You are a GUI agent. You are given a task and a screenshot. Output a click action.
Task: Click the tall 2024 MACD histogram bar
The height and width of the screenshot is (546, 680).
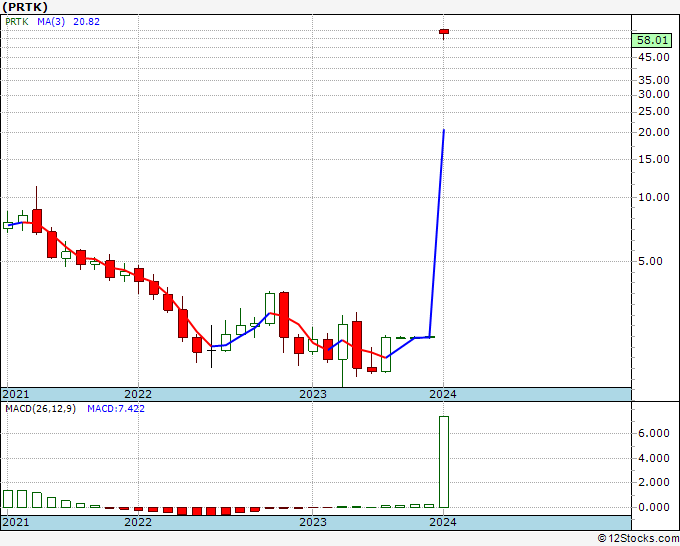tap(444, 462)
